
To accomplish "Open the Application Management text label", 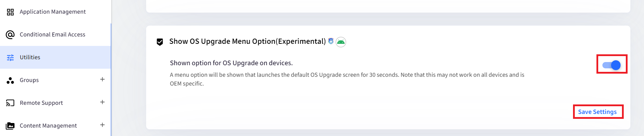I will tap(53, 12).
